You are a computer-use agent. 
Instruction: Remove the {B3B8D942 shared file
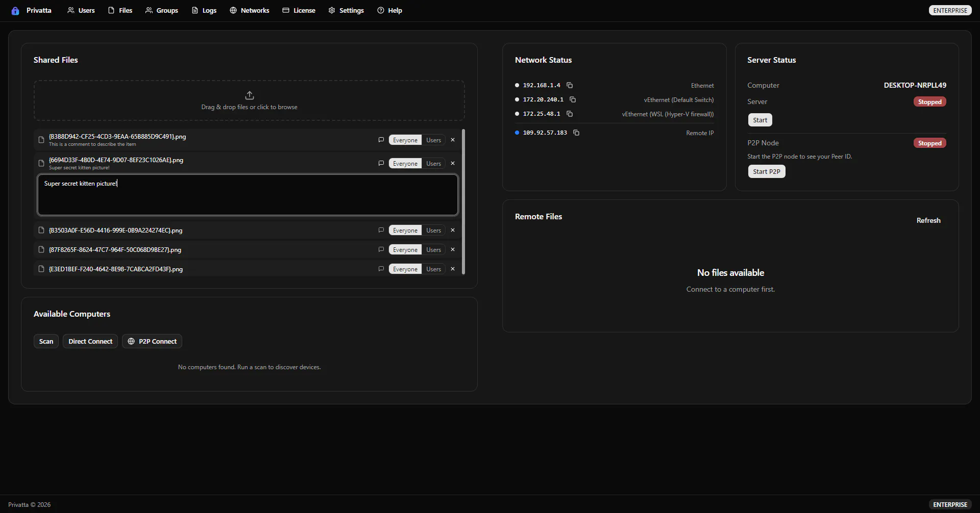[x=453, y=140]
